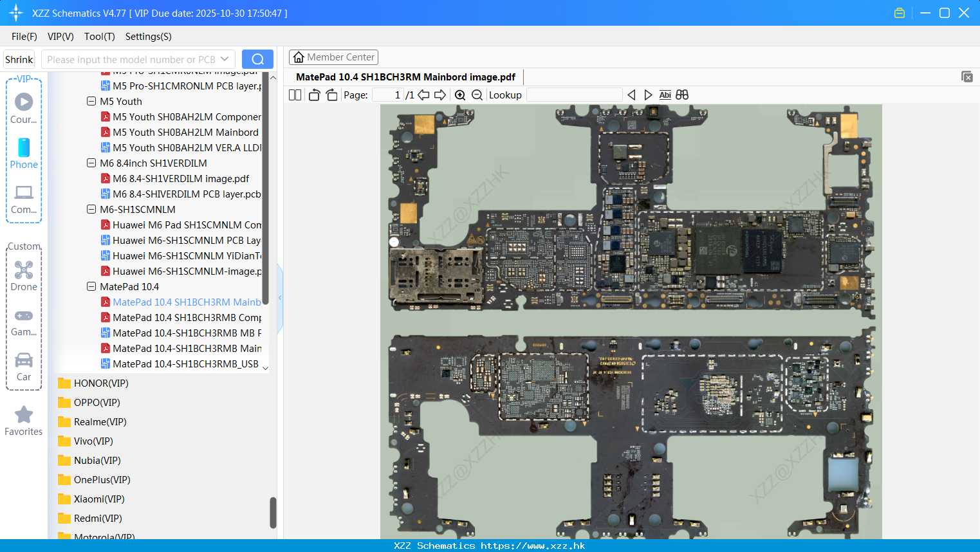Expand the Nubia(VIP) folder
Screen dimensions: 980x552
coord(89,461)
